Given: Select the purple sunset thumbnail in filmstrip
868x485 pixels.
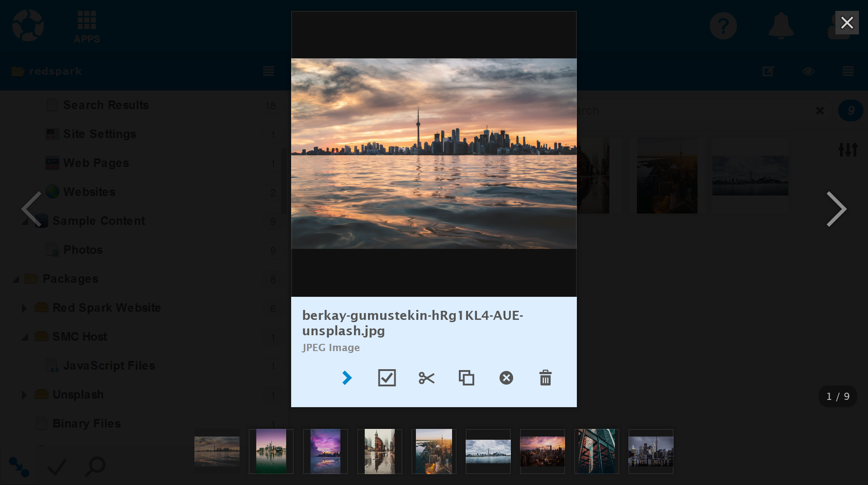Looking at the screenshot, I should tap(325, 452).
